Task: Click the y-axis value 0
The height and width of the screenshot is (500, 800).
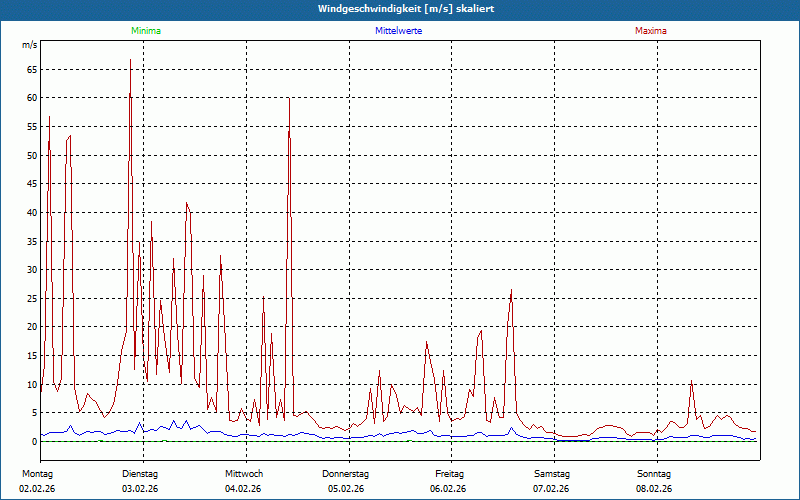Action: (x=34, y=441)
